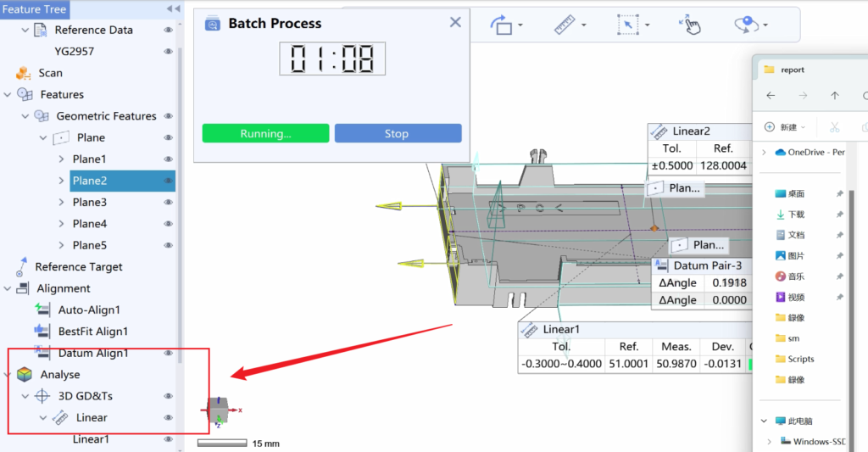868x452 pixels.
Task: Choose the hand pick tool icon
Action: (x=690, y=25)
